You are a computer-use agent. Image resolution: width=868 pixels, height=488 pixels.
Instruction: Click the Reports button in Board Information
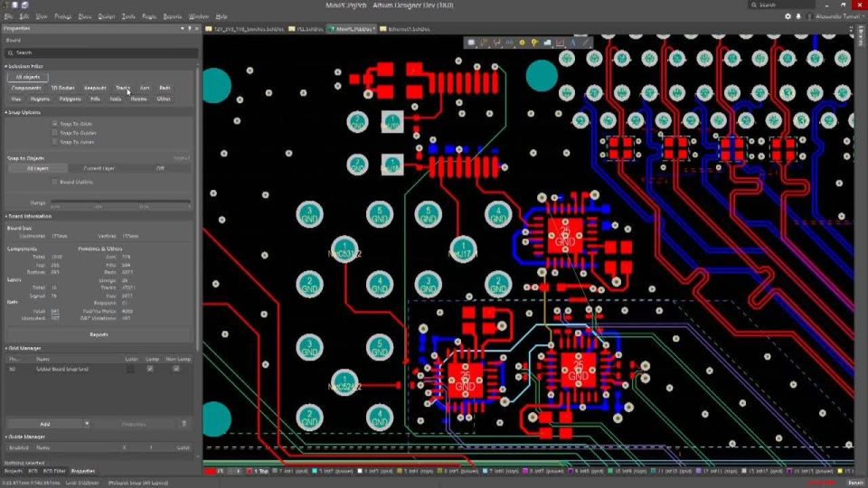pos(99,334)
